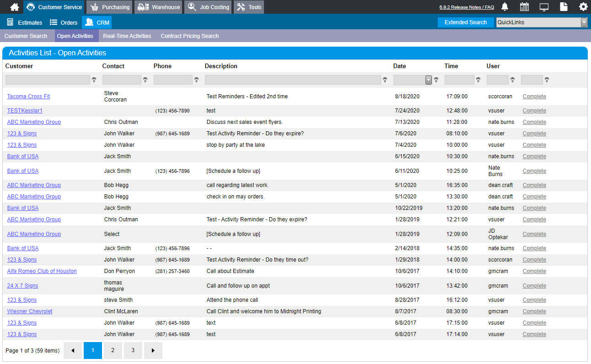Complete the Wiesner Chevrolet activity
Viewport: 591px width, 364px height.
[x=534, y=311]
